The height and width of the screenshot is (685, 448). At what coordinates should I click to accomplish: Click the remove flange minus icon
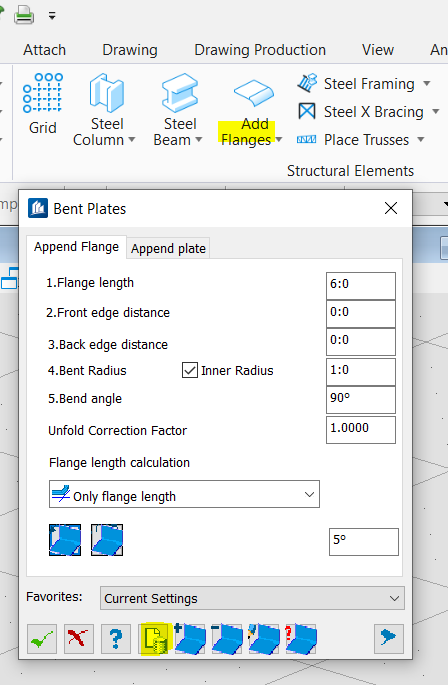[227, 639]
